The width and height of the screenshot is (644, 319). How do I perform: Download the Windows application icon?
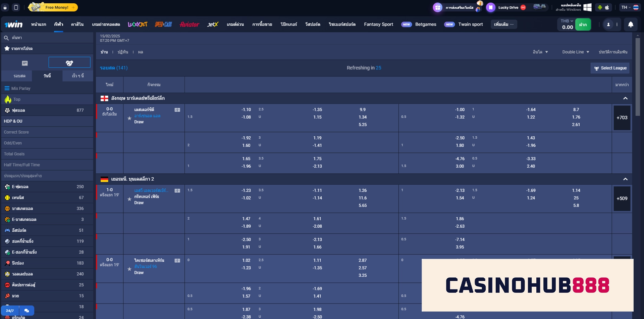pyautogui.click(x=587, y=7)
